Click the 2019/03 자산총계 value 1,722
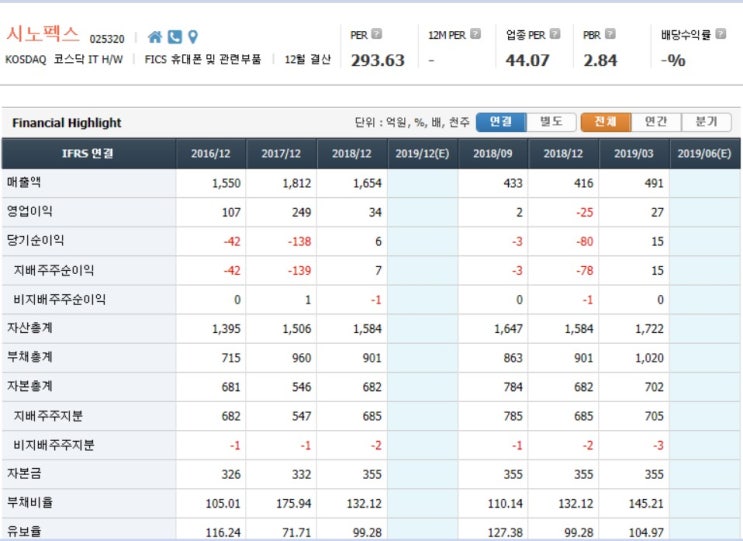Viewport: 743px width, 541px height. (x=649, y=329)
